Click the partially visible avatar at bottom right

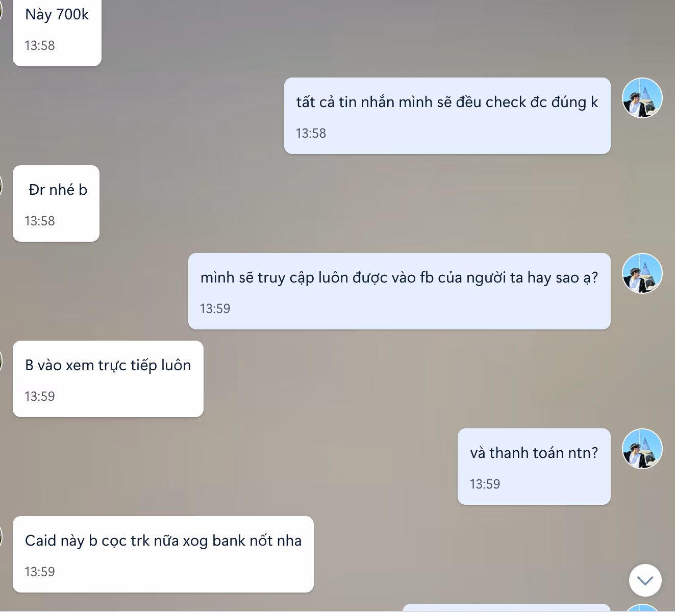[642, 608]
